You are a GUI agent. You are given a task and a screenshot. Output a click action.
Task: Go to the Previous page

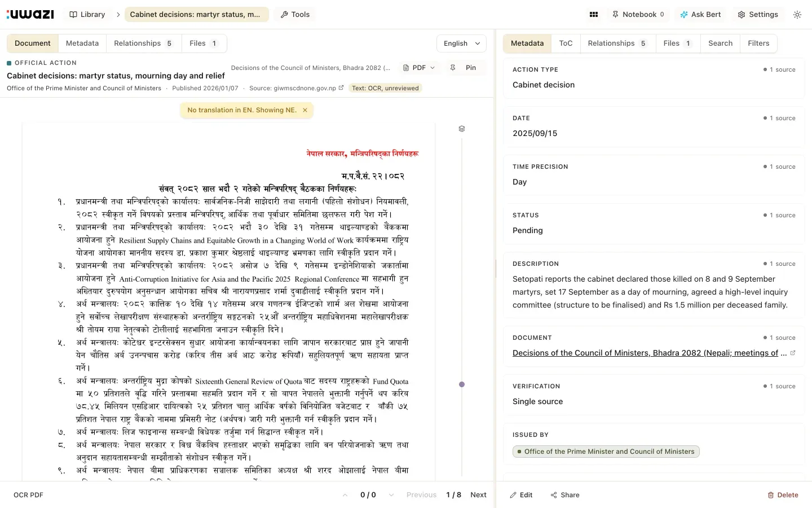tap(421, 495)
